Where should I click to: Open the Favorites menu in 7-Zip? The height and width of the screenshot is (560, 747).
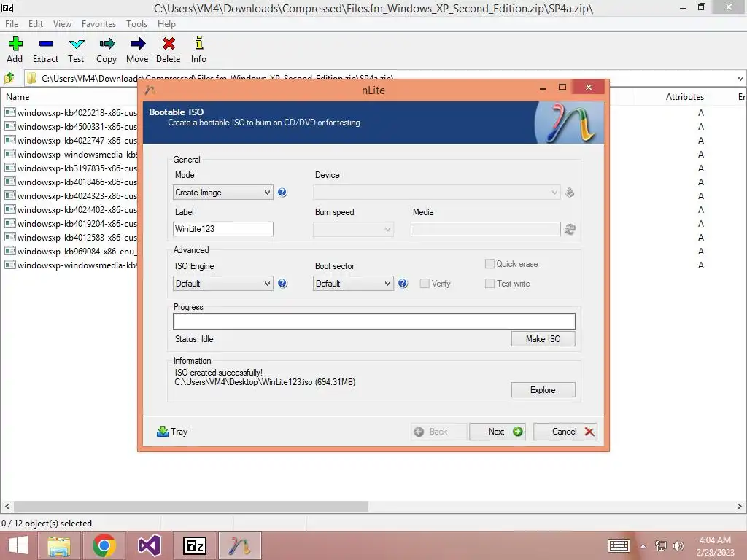(x=98, y=24)
